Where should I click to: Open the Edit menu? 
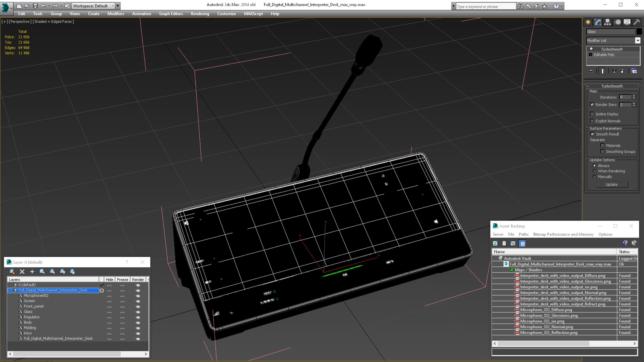[x=21, y=14]
